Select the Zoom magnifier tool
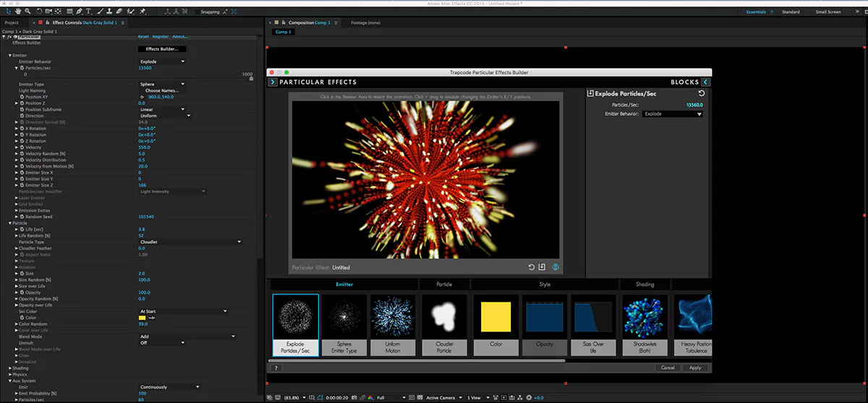This screenshot has width=868, height=403. click(27, 12)
